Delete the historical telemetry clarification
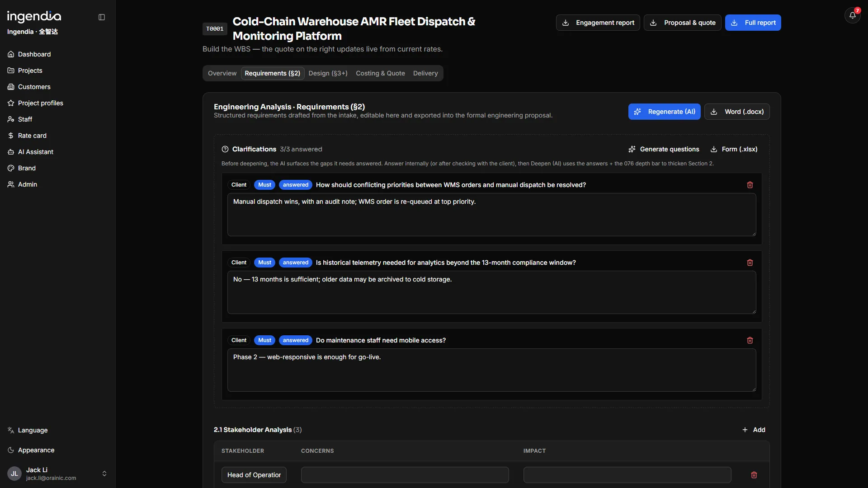 [750, 263]
